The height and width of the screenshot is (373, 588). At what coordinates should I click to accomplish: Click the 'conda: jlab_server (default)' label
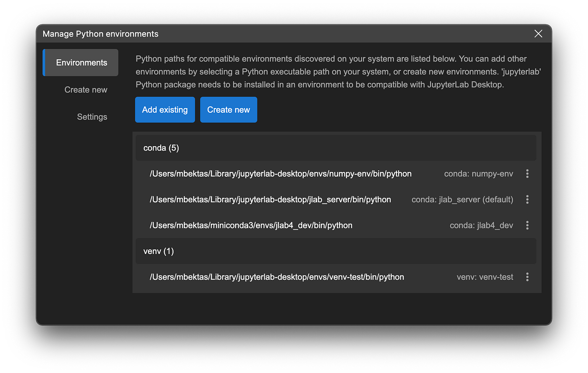[x=462, y=200]
